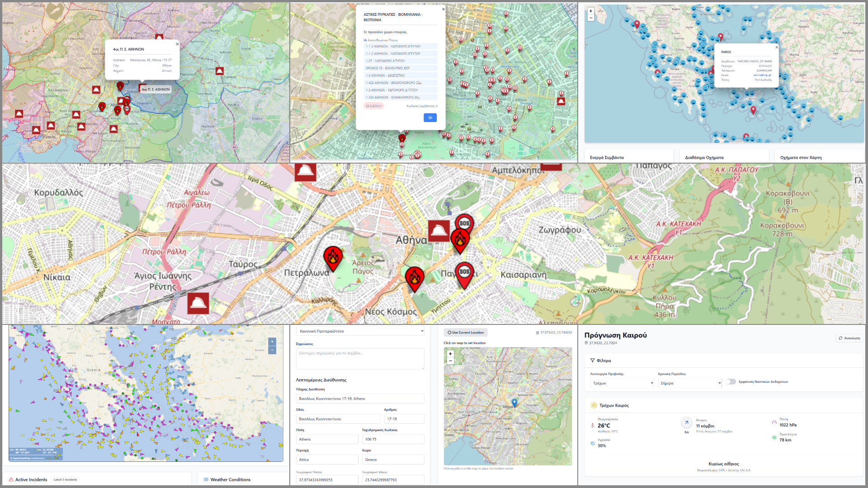This screenshot has height=488, width=868.
Task: Select the red PAROS port marker on the map
Action: click(x=753, y=109)
